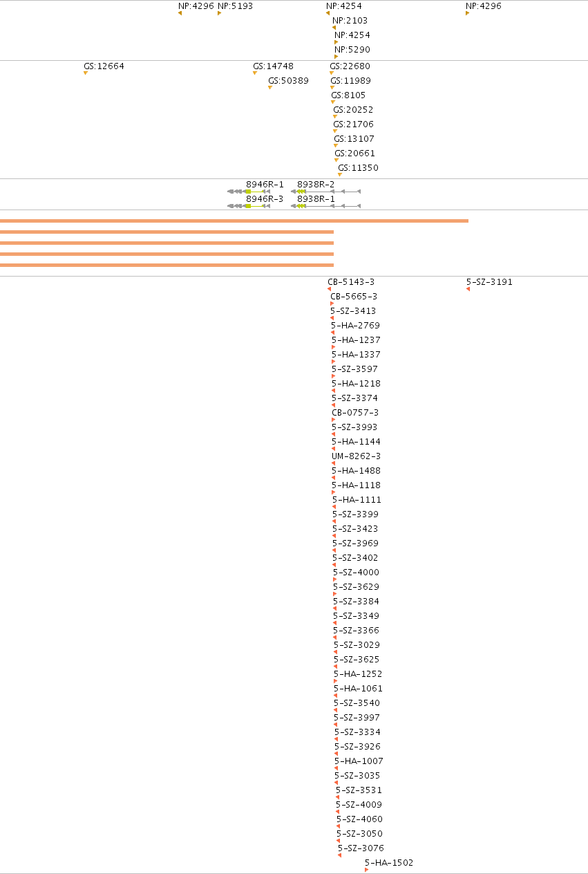Click the GS:14748 feature label

coord(273,67)
